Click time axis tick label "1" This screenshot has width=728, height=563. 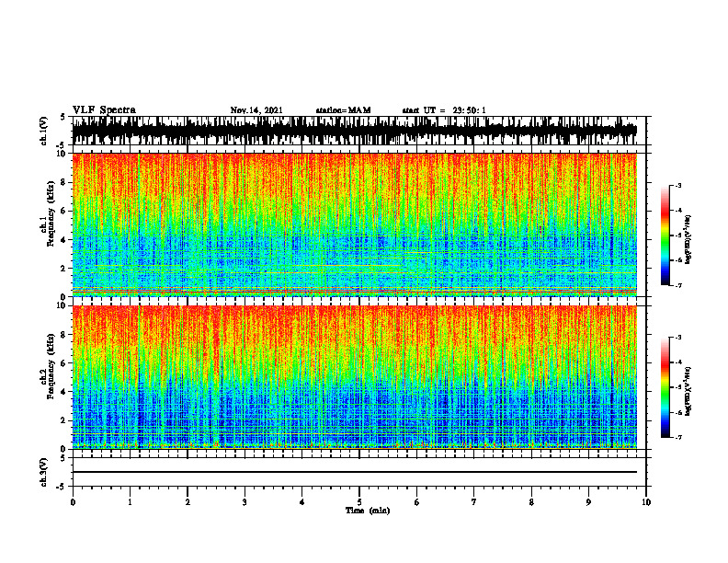tap(130, 502)
